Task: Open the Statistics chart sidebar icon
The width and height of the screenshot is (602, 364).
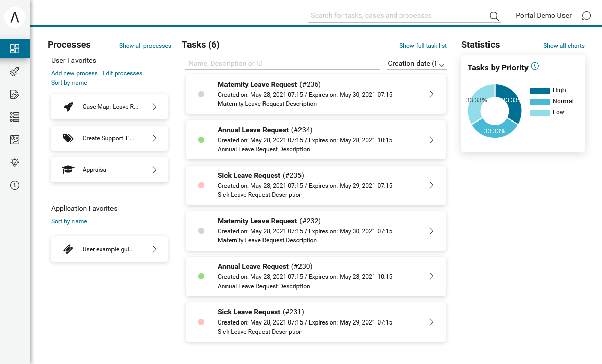Action: click(x=15, y=140)
